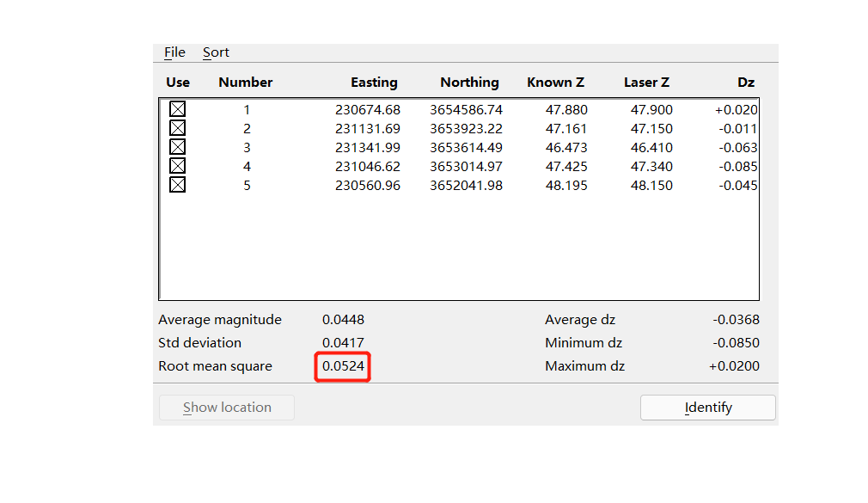Select the row with Easting 230674.68
The image size is (868, 503).
click(x=459, y=110)
